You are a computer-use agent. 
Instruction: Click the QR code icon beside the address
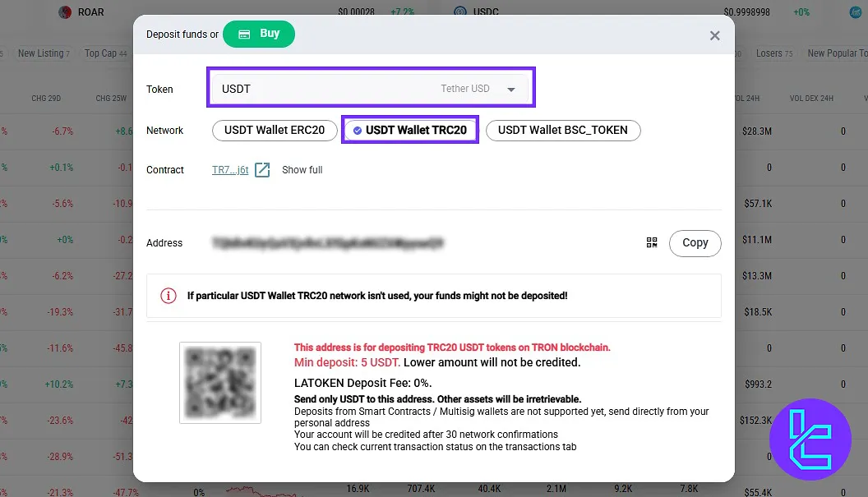tap(652, 242)
